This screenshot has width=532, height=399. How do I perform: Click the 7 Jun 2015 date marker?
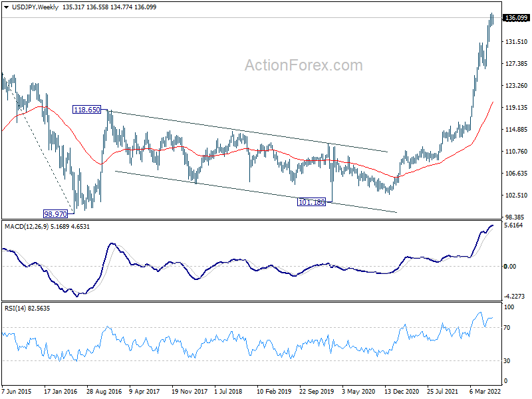[17, 391]
